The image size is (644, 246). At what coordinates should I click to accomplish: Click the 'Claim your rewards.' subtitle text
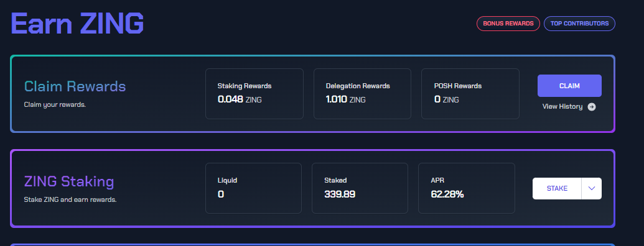pyautogui.click(x=55, y=104)
